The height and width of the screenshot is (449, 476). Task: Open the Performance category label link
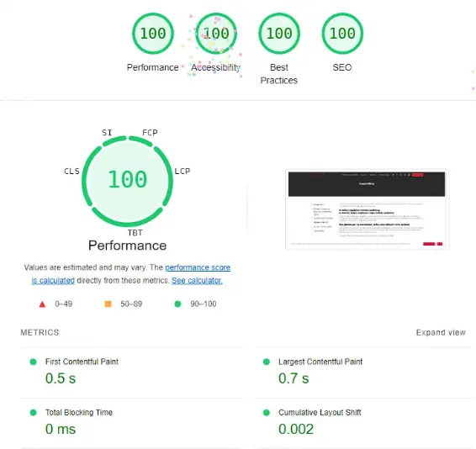tap(153, 67)
